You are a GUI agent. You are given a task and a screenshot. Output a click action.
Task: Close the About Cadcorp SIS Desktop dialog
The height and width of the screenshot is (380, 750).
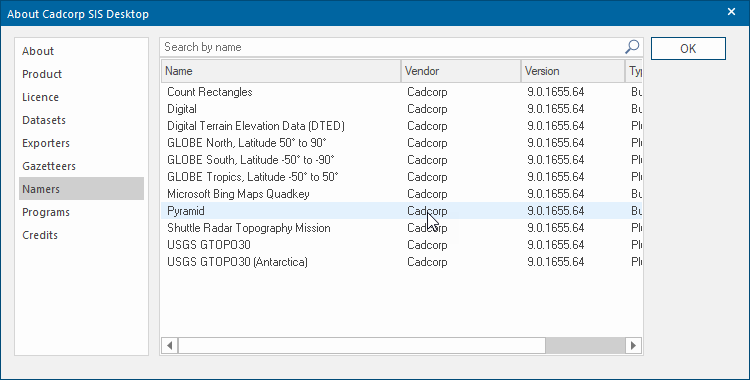(x=731, y=12)
